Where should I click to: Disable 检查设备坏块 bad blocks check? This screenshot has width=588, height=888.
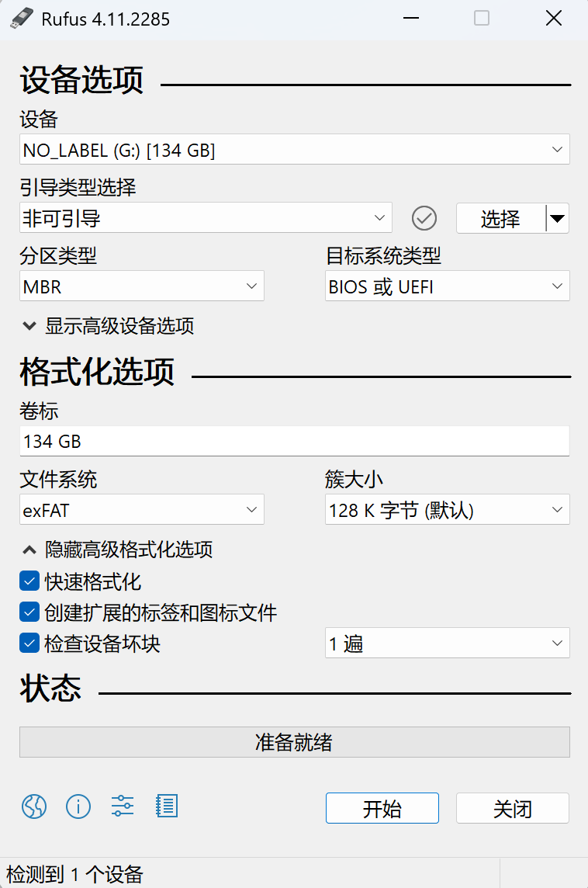tap(29, 643)
